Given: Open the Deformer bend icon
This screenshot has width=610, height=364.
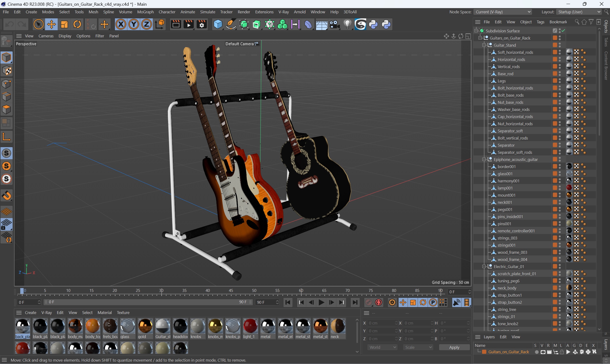Looking at the screenshot, I should [x=308, y=25].
